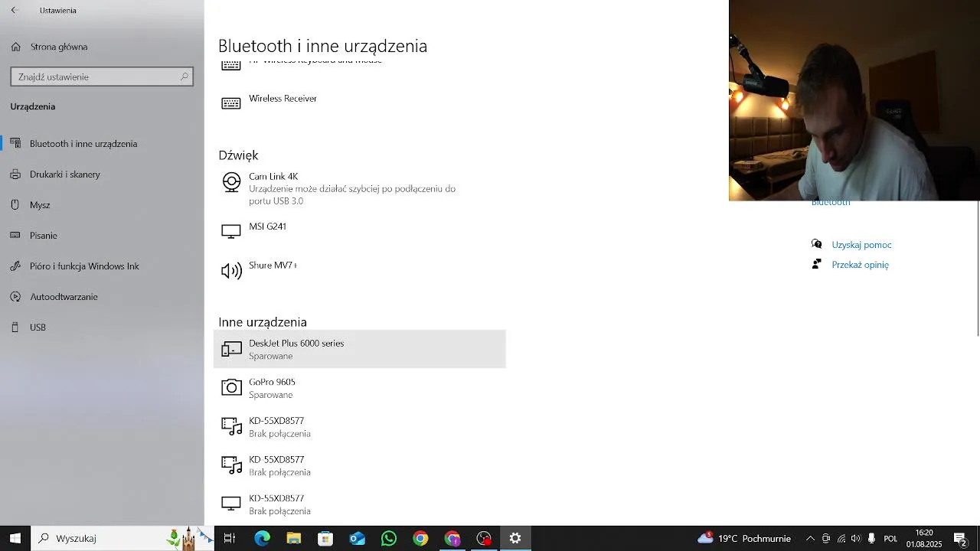
Task: Open the volume tray icon
Action: [x=856, y=539]
